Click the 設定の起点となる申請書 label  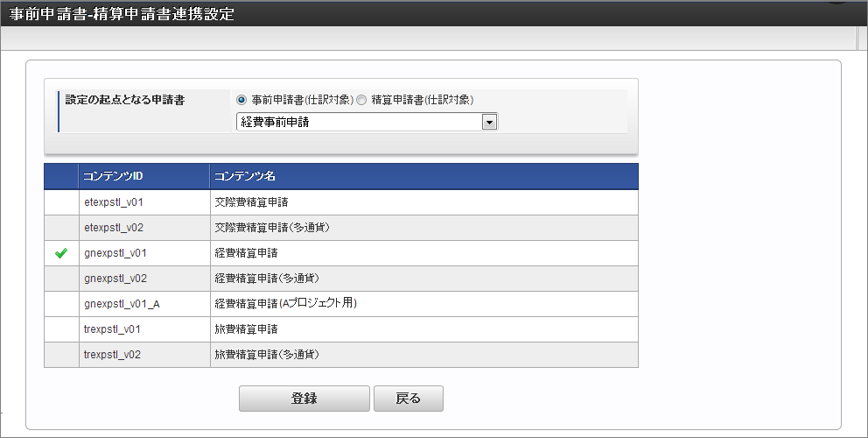point(125,101)
